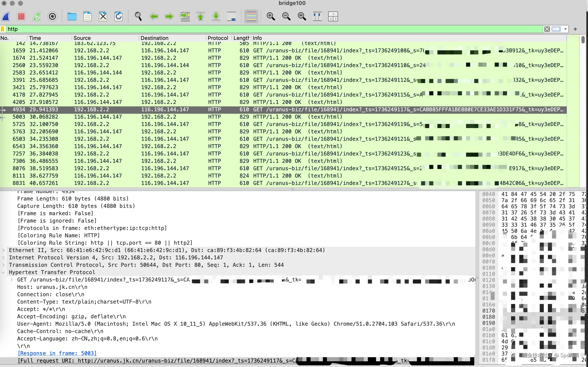Go to the first packet

point(201,17)
